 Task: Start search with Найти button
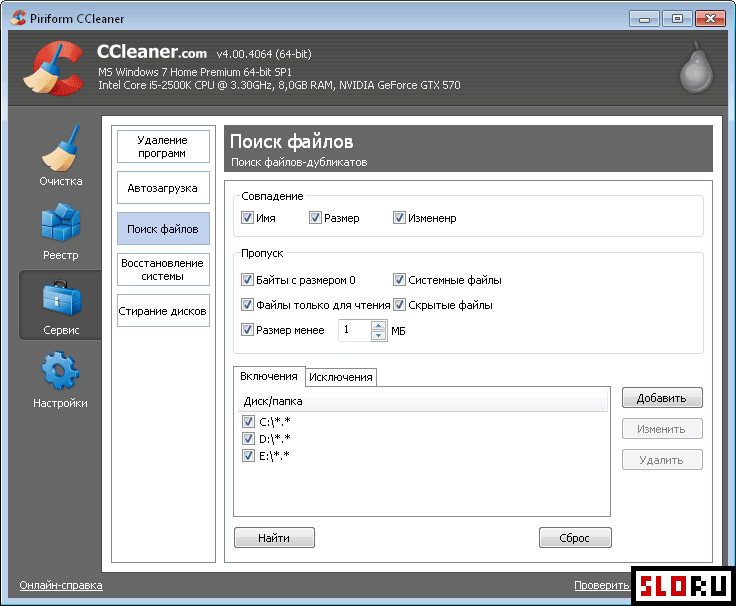point(275,537)
